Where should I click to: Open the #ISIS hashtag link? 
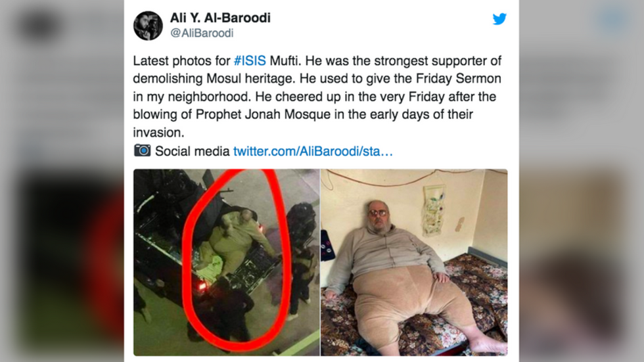pos(250,60)
